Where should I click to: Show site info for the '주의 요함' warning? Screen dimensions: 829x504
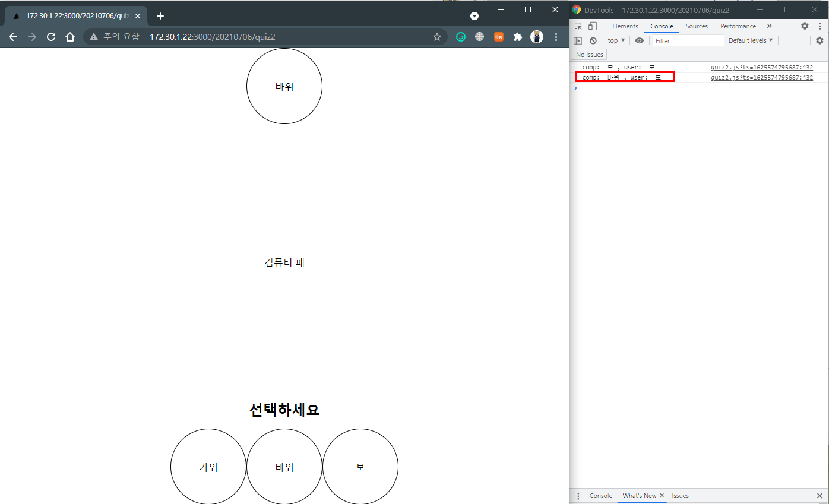pyautogui.click(x=114, y=37)
